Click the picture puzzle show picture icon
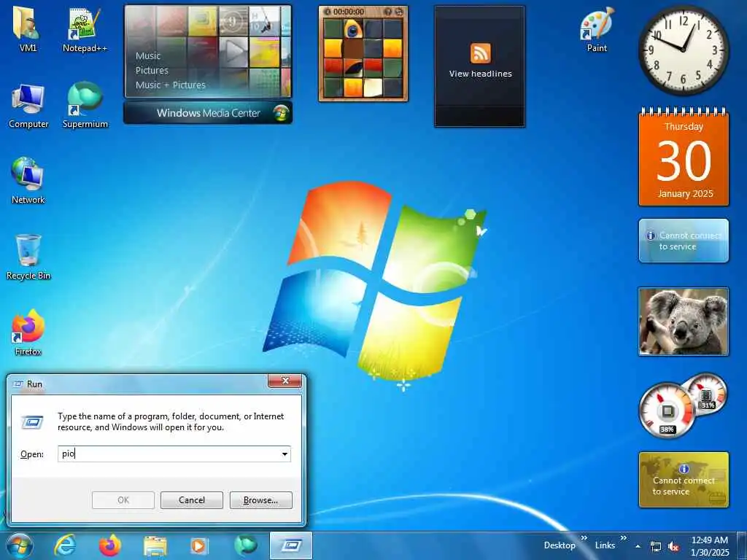This screenshot has width=747, height=560. click(x=388, y=12)
